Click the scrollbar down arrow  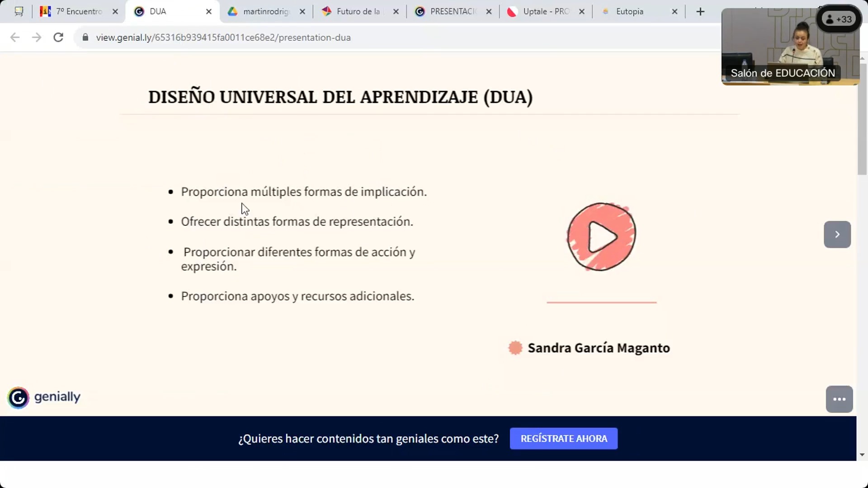tap(862, 455)
